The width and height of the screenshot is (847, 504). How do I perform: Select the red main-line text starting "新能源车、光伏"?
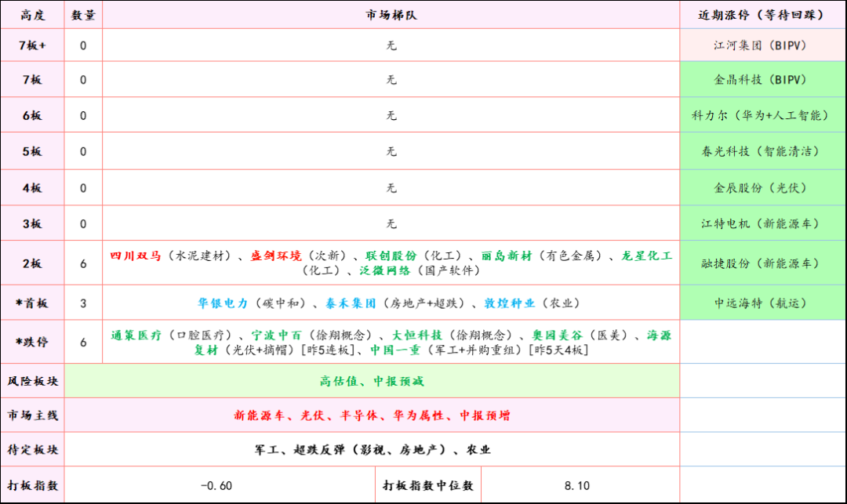[372, 415]
